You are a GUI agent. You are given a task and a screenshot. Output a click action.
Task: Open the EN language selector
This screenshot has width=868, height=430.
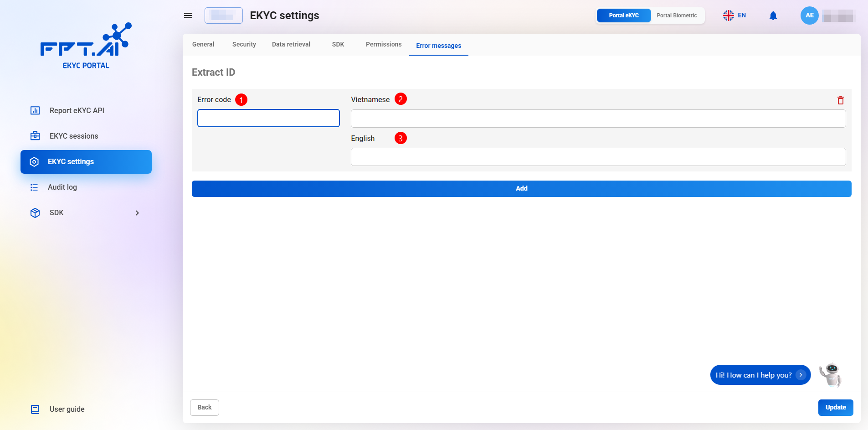click(x=734, y=16)
